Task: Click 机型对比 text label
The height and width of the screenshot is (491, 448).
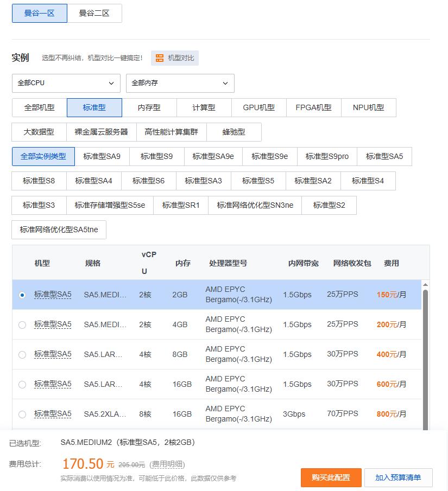Action: tap(181, 58)
